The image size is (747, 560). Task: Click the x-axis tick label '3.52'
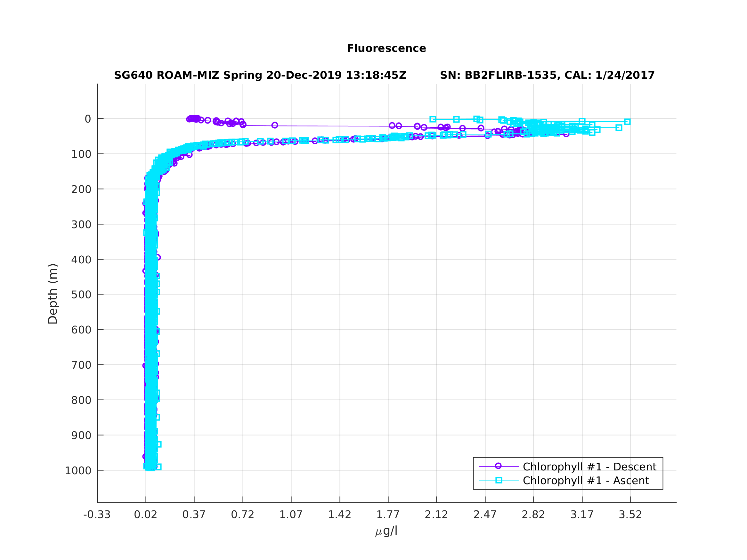(x=630, y=515)
